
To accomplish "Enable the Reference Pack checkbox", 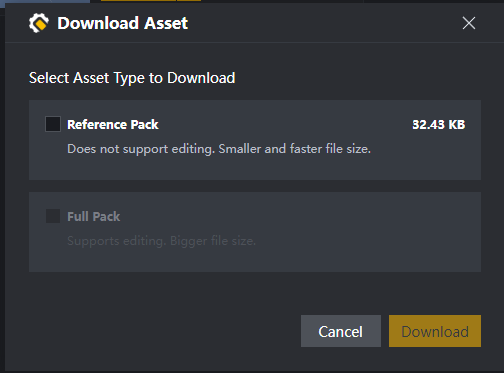I will pyautogui.click(x=53, y=124).
